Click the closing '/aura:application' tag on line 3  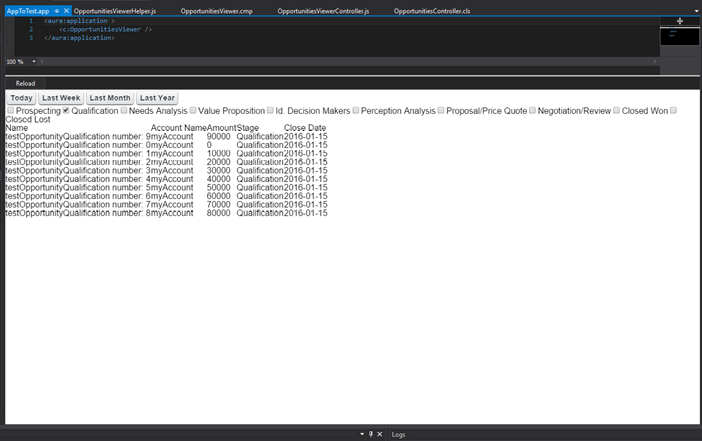79,38
